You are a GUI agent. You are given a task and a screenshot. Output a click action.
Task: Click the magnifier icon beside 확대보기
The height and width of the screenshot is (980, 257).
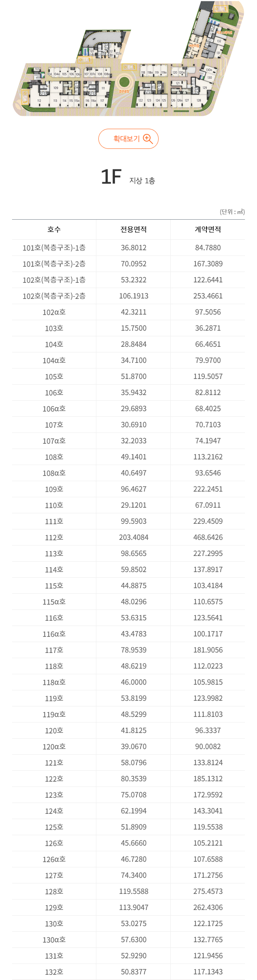point(148,139)
